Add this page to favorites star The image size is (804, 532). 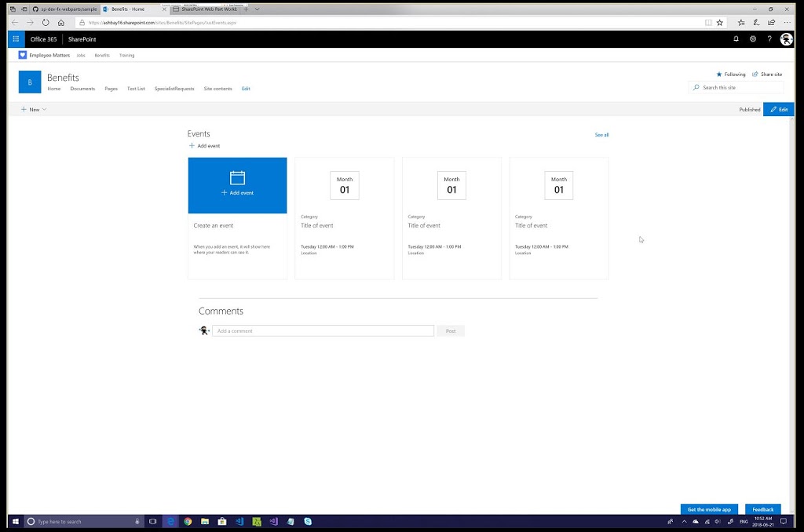tap(720, 23)
